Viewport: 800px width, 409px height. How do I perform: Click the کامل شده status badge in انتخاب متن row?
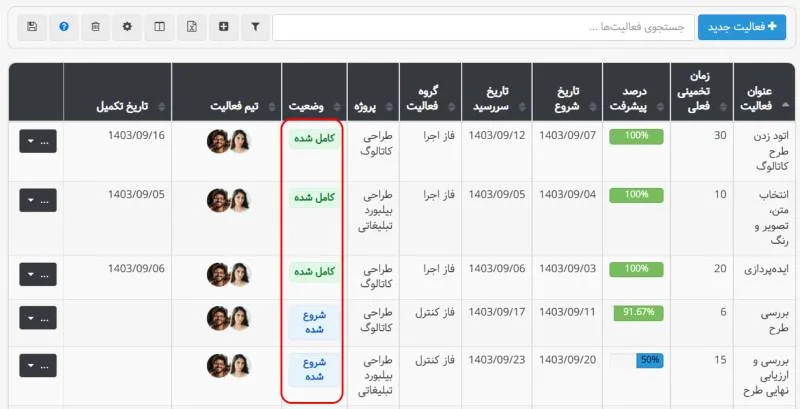pyautogui.click(x=314, y=197)
